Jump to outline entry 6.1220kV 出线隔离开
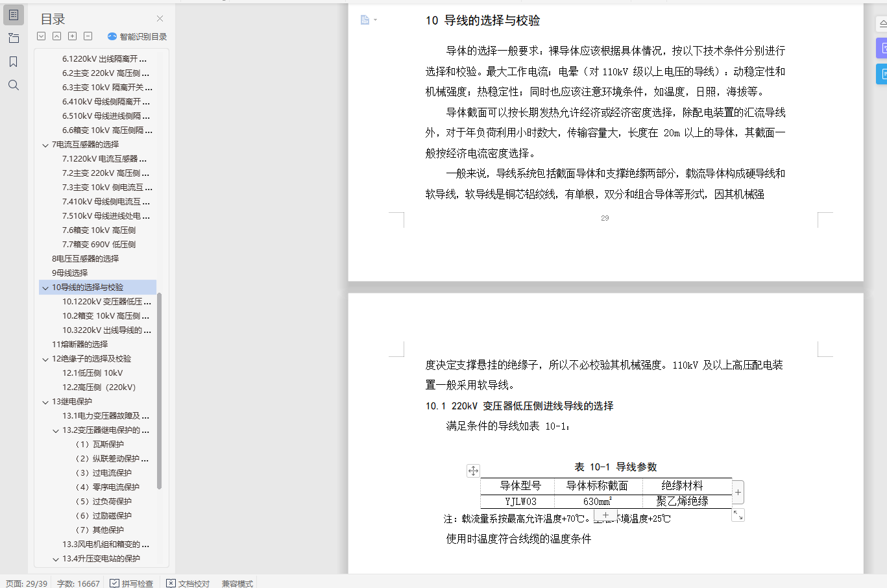 point(104,58)
